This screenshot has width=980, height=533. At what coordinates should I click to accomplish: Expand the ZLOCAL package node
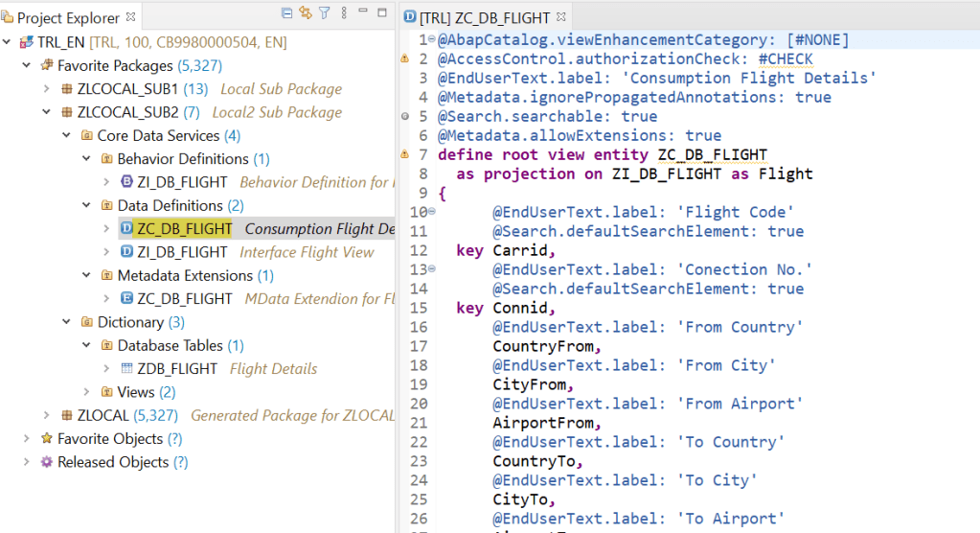click(x=46, y=415)
